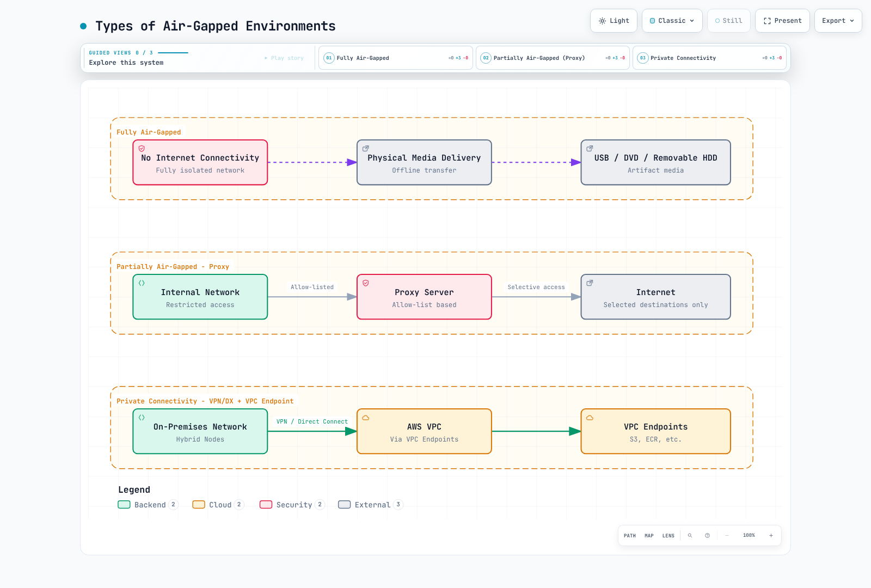Viewport: 871px width, 588px height.
Task: Click the external-link icon on USB / DVD / Removable HDD node
Action: 590,149
